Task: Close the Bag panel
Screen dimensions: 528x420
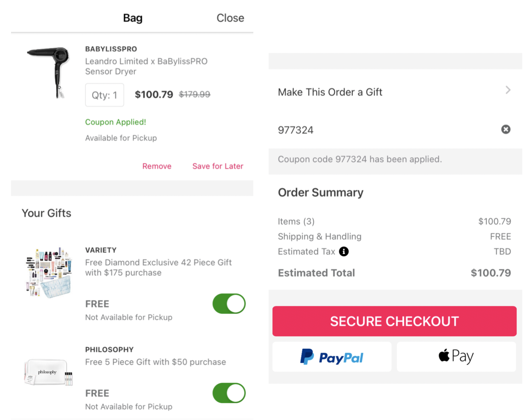Action: coord(230,18)
